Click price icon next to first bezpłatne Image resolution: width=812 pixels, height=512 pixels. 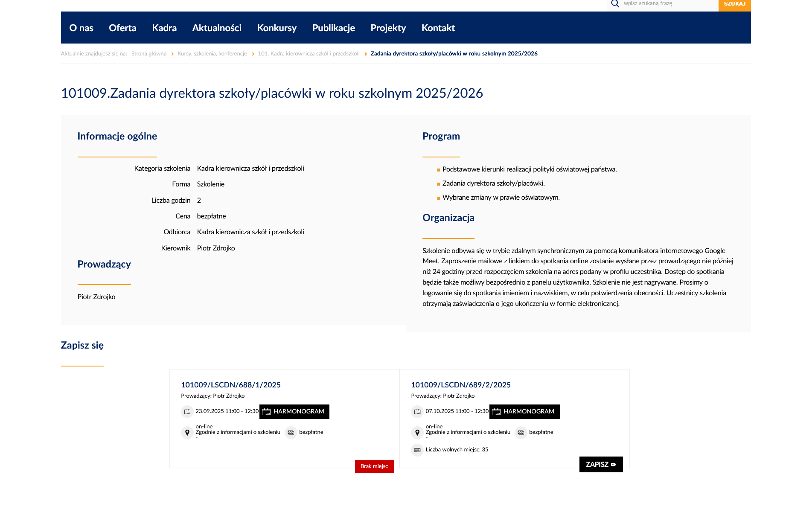(x=291, y=433)
